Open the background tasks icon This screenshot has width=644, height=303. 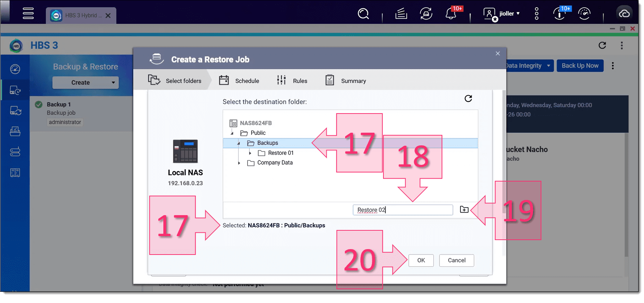pos(401,14)
